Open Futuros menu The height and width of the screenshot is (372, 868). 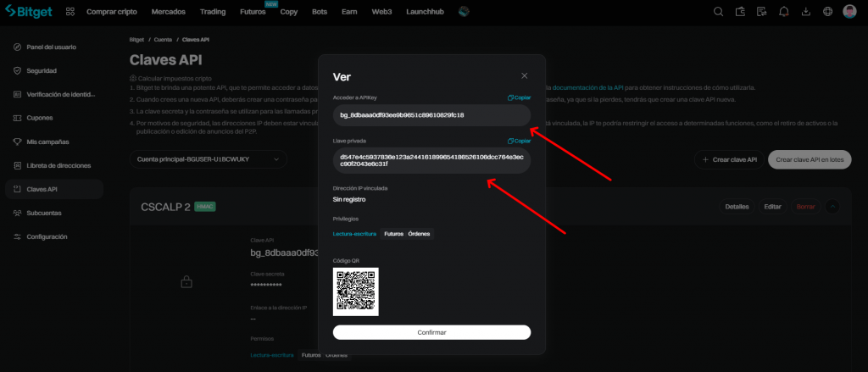point(253,12)
